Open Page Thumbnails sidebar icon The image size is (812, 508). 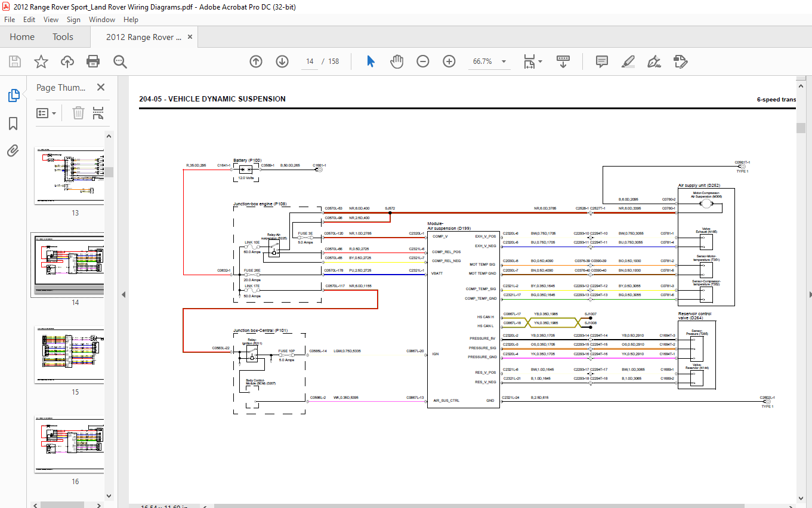(13, 96)
